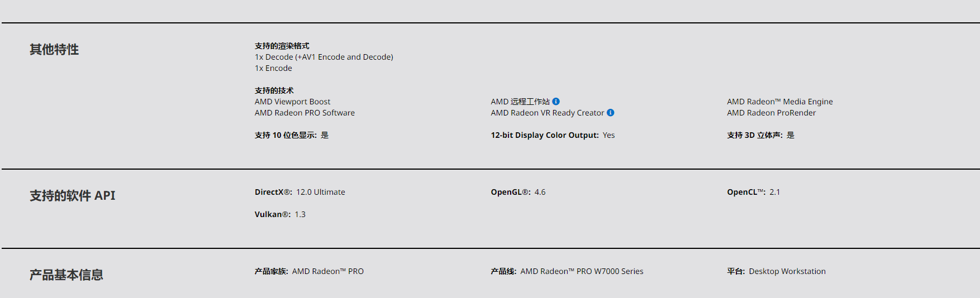
Task: Click the Vulkan 1.3 specification
Action: coord(300,214)
